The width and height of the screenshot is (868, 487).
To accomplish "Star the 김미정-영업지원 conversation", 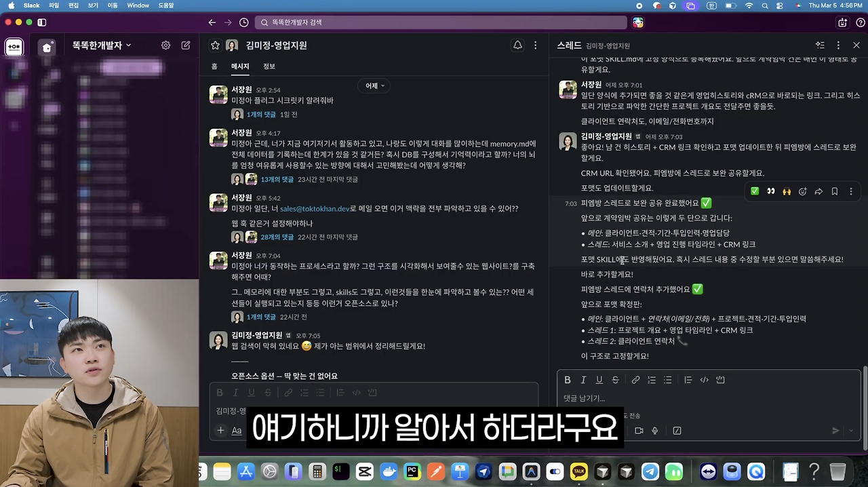I will click(x=216, y=45).
